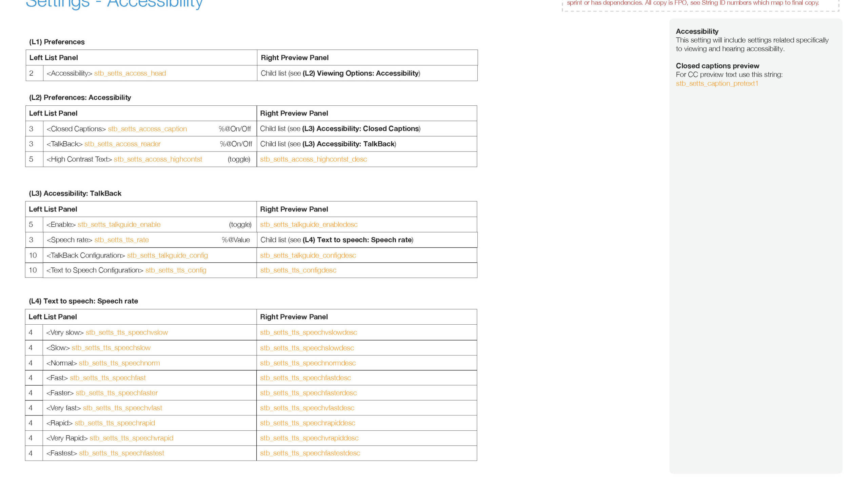Click stb_setts_access_highcontst_desc text
Image resolution: width=868 pixels, height=488 pixels.
(313, 159)
